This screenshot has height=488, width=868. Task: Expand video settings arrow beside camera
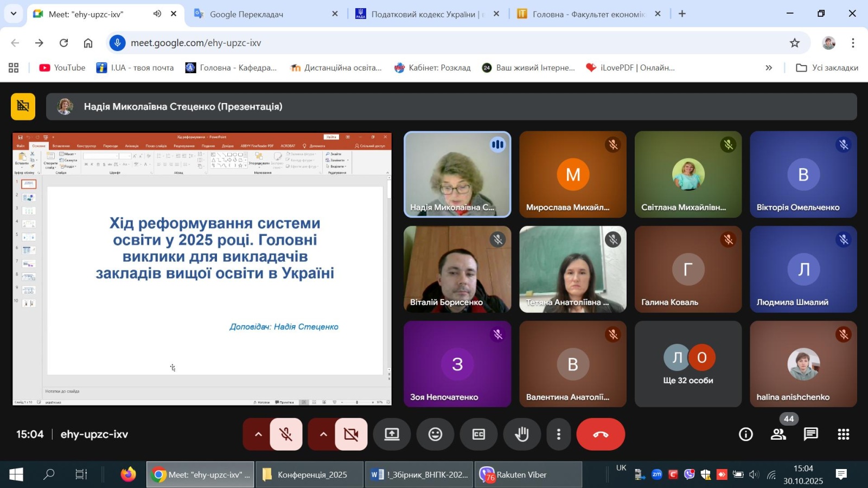pyautogui.click(x=323, y=434)
